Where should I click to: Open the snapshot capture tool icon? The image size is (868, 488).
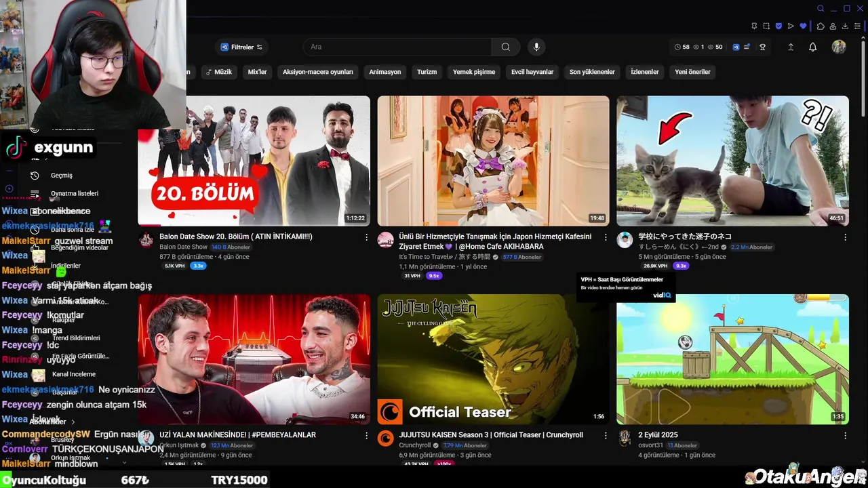click(766, 26)
